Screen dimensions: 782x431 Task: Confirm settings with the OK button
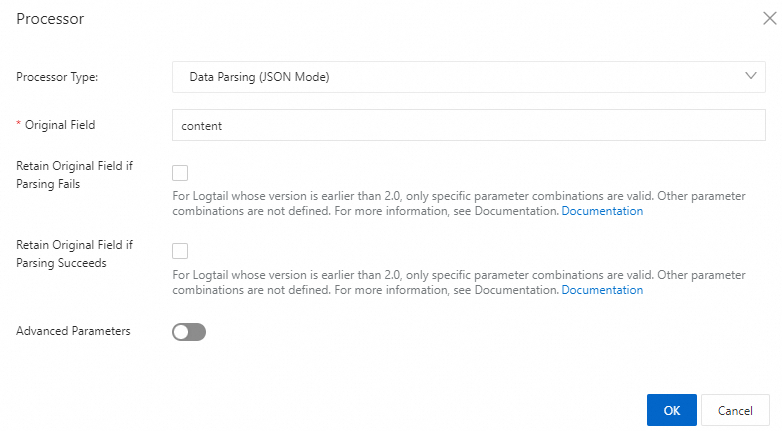click(672, 410)
